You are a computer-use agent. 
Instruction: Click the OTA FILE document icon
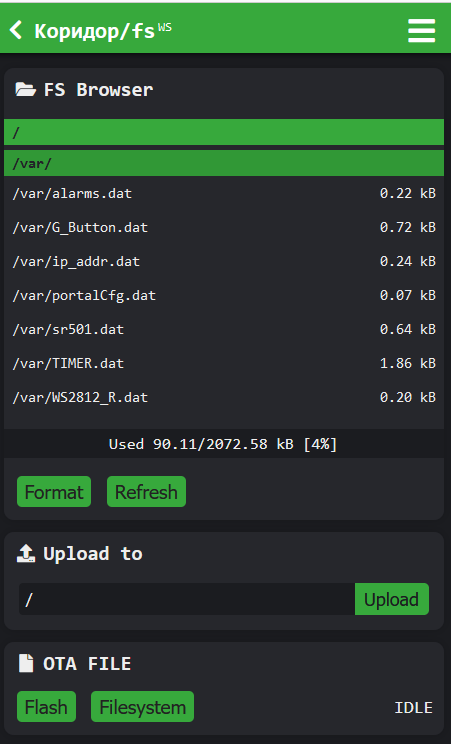tap(26, 663)
